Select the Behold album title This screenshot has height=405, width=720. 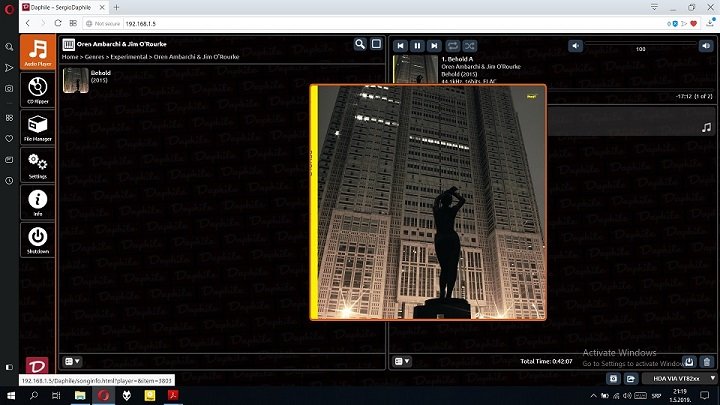[101, 73]
